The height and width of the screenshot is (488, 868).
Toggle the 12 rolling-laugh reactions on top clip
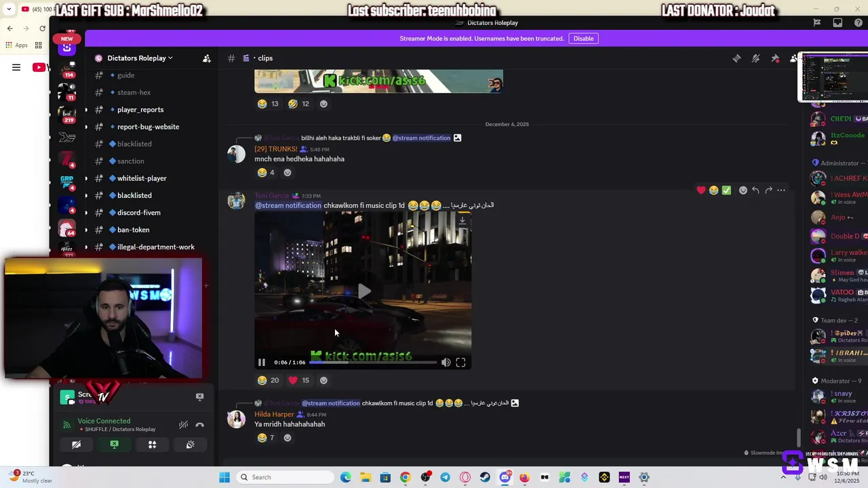(299, 104)
